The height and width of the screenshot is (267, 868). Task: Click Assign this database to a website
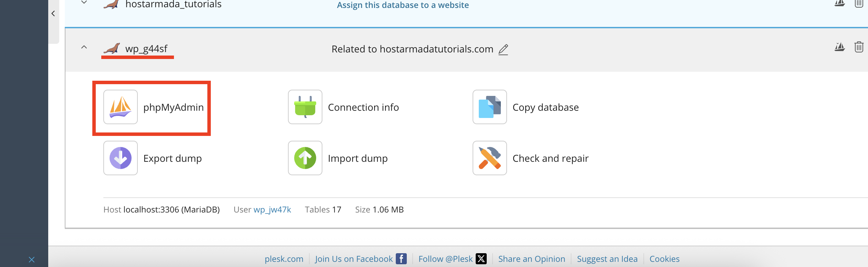[403, 5]
